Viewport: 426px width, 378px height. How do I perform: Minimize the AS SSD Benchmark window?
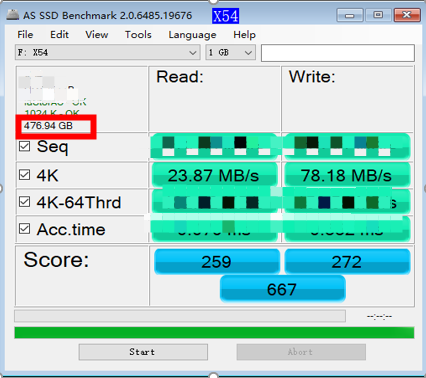[x=349, y=15]
